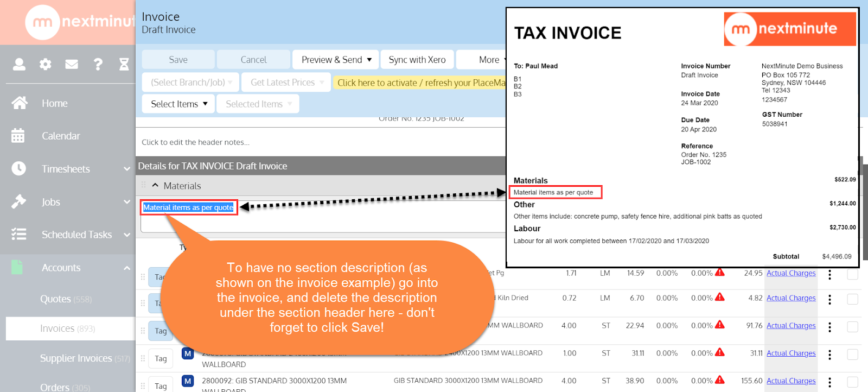This screenshot has height=392, width=868.
Task: Tick the checkbox on the 91.76 row
Action: (853, 327)
